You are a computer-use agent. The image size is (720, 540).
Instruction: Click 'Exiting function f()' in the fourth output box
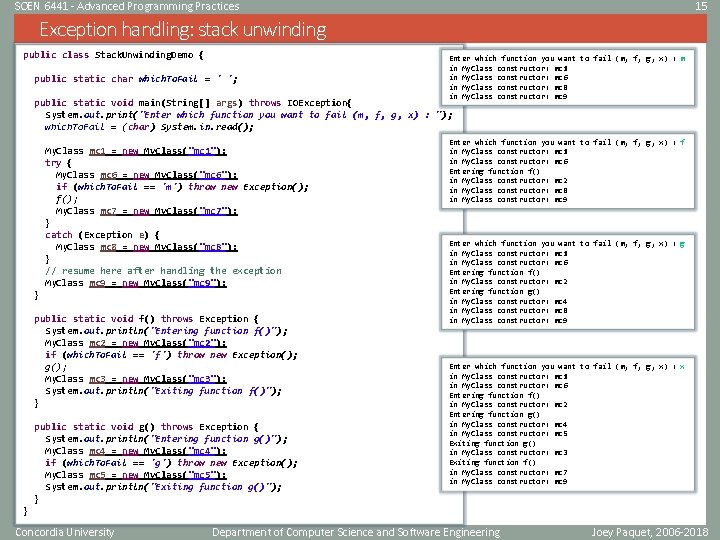493,463
